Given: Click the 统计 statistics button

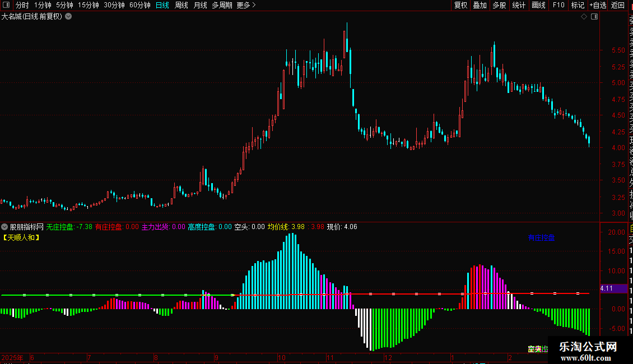Looking at the screenshot, I should (x=519, y=5).
